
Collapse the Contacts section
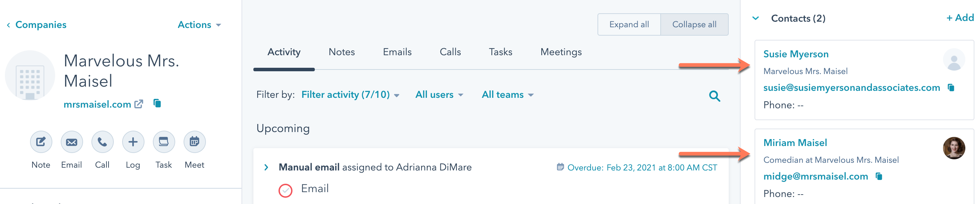[x=756, y=18]
